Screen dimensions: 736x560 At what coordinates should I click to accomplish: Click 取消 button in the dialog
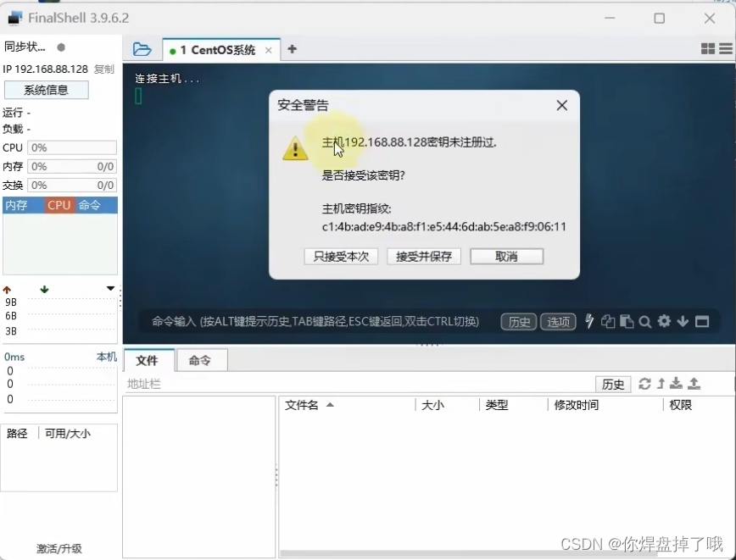[x=506, y=257]
